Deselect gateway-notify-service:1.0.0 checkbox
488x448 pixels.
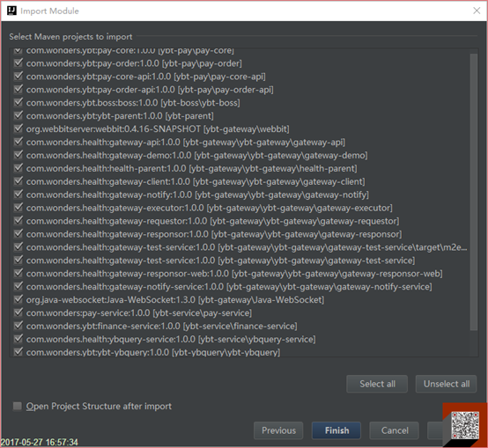click(x=18, y=286)
